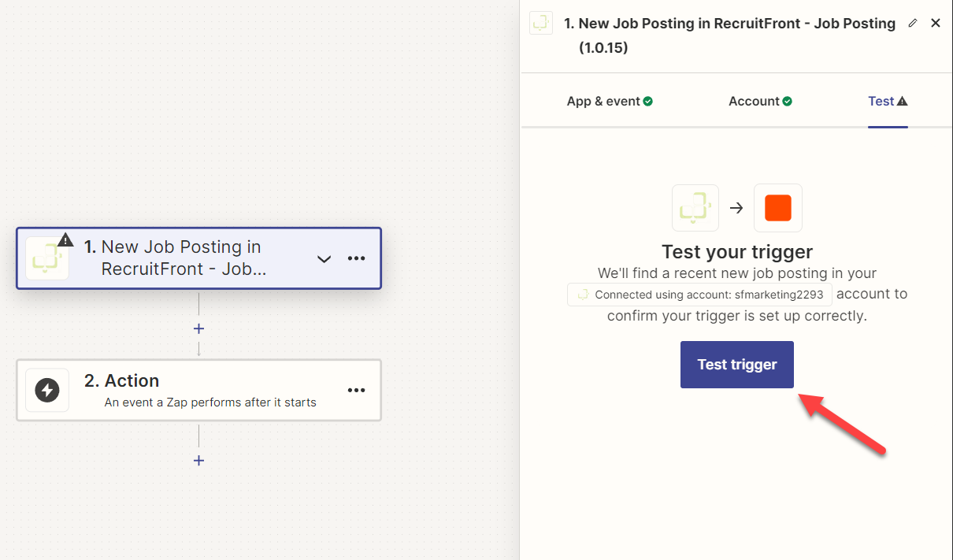Image resolution: width=953 pixels, height=560 pixels.
Task: Click the orange Zapier square icon
Action: click(778, 208)
